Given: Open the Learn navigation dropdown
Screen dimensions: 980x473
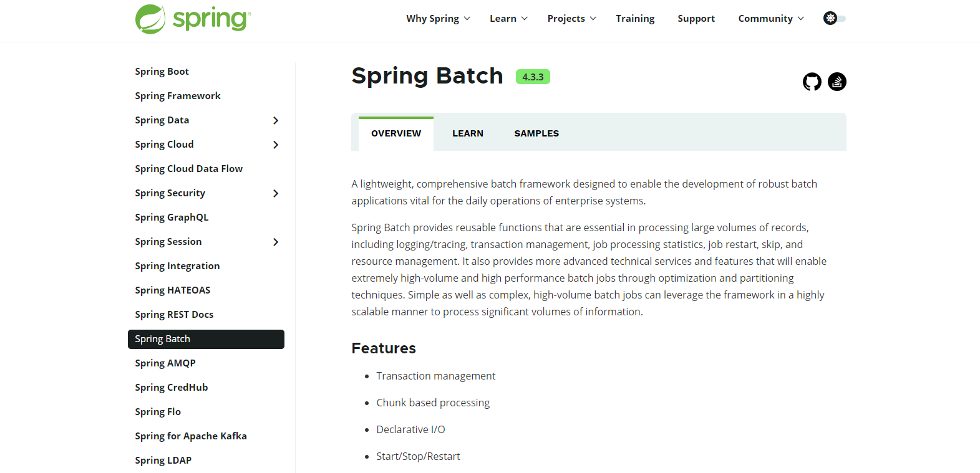Looking at the screenshot, I should [508, 19].
